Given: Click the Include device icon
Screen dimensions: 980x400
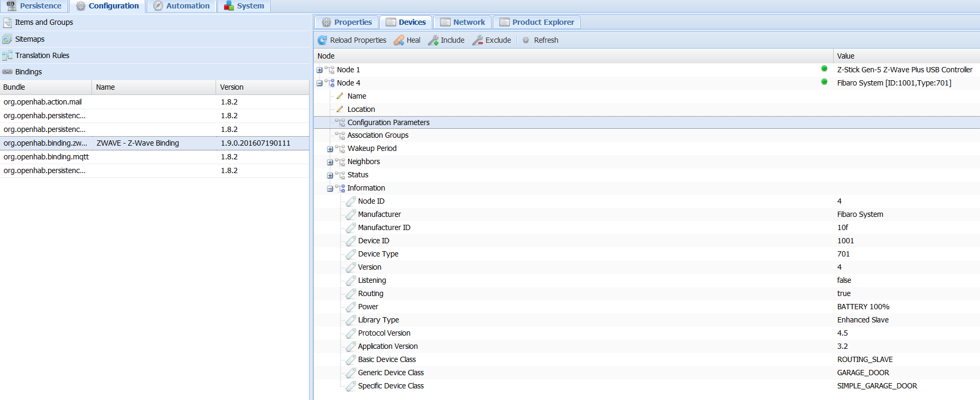Looking at the screenshot, I should [433, 40].
